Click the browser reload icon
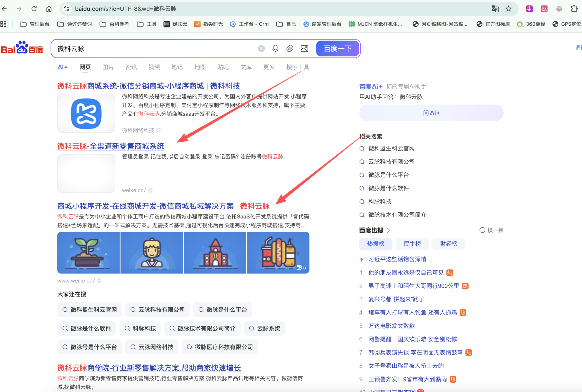This screenshot has height=392, width=582. tap(34, 9)
